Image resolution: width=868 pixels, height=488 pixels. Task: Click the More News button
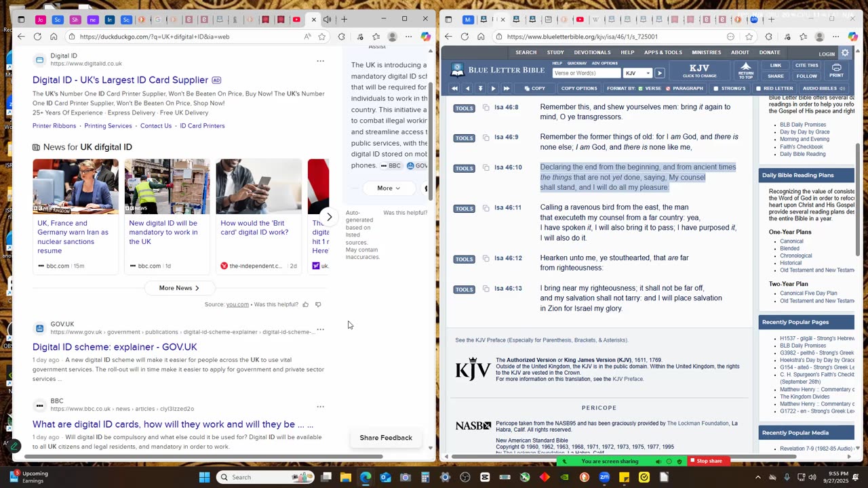pos(179,288)
